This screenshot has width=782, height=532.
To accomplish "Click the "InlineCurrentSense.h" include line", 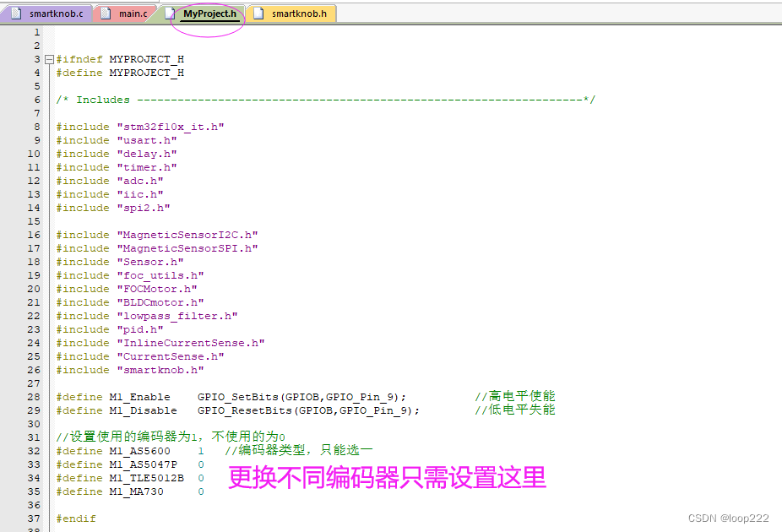I will coord(160,343).
